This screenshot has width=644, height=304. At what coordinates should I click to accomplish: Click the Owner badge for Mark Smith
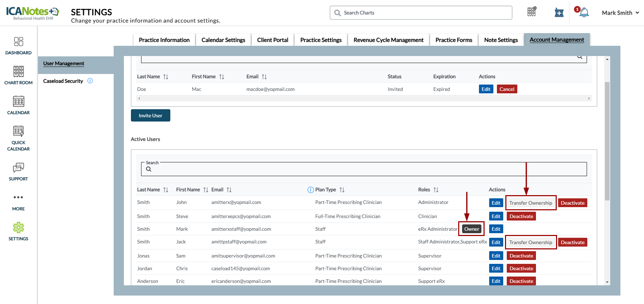click(x=472, y=229)
